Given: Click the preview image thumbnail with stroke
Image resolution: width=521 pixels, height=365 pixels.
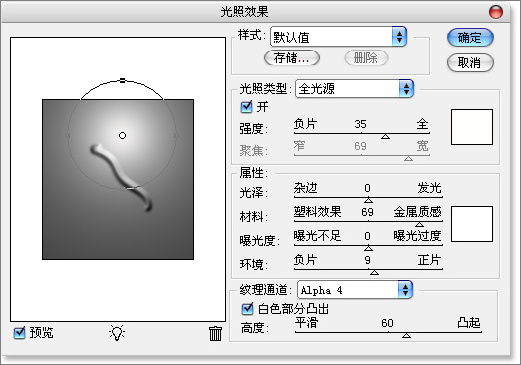Looking at the screenshot, I should tap(118, 179).
